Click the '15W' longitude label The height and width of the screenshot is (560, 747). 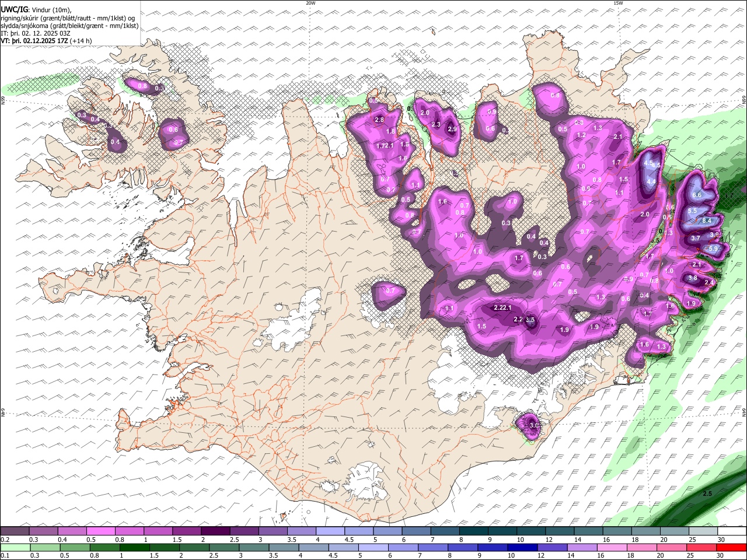(x=618, y=3)
